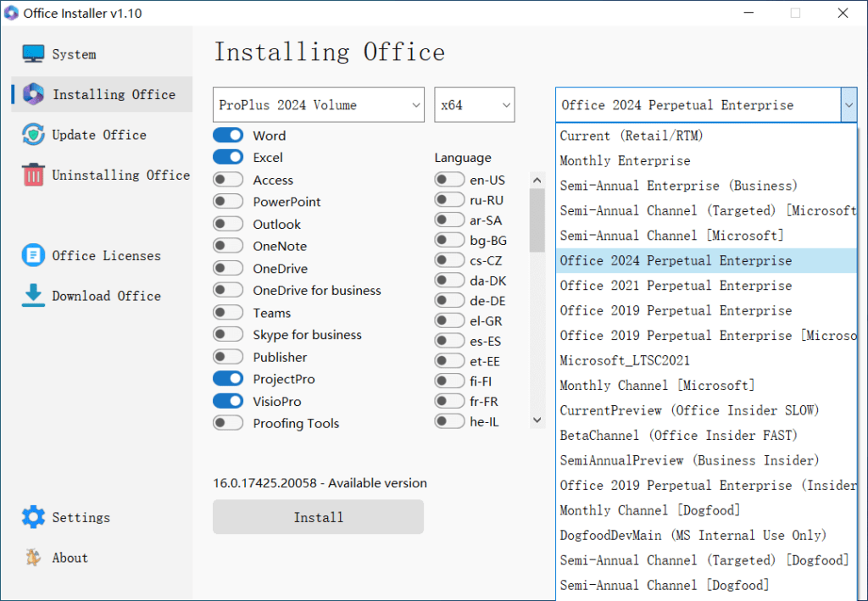Open the x64 architecture dropdown

click(x=475, y=104)
